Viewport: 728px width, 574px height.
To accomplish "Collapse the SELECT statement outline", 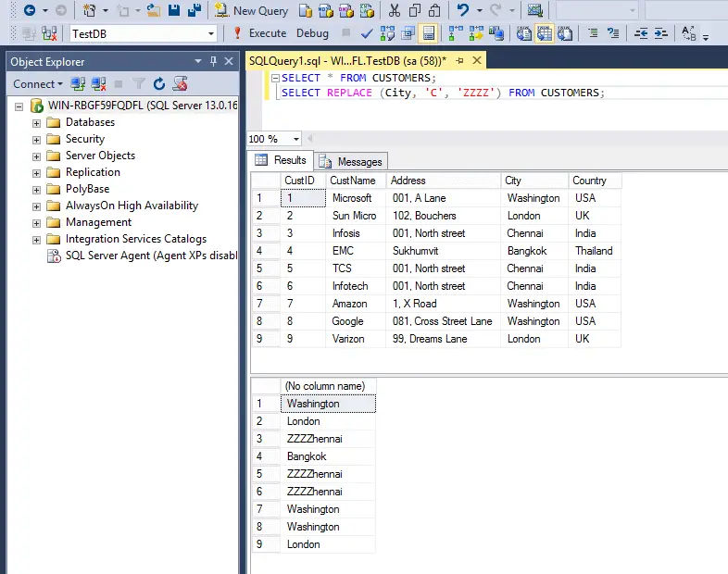I will [x=275, y=78].
